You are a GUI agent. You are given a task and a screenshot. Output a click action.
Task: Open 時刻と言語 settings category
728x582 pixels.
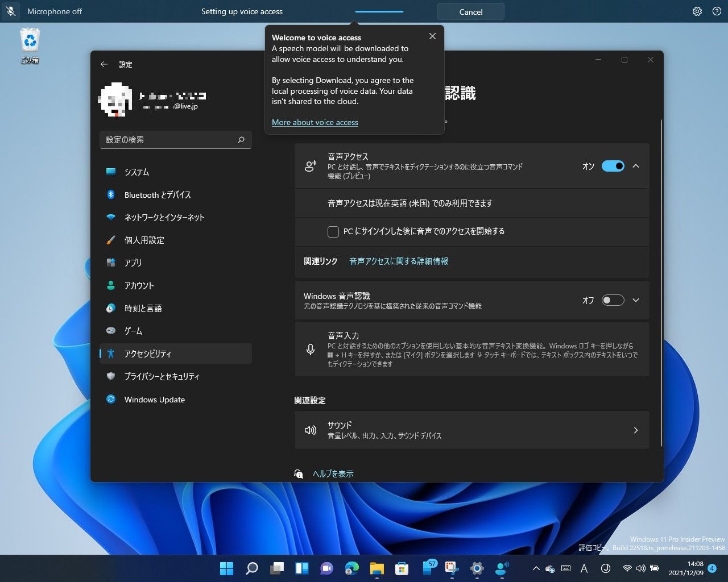(176, 308)
